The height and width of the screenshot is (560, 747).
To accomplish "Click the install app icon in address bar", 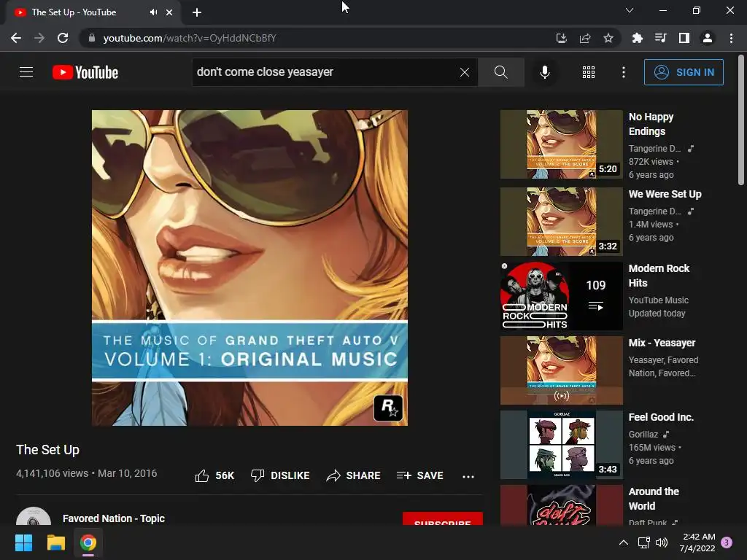I will pos(561,38).
